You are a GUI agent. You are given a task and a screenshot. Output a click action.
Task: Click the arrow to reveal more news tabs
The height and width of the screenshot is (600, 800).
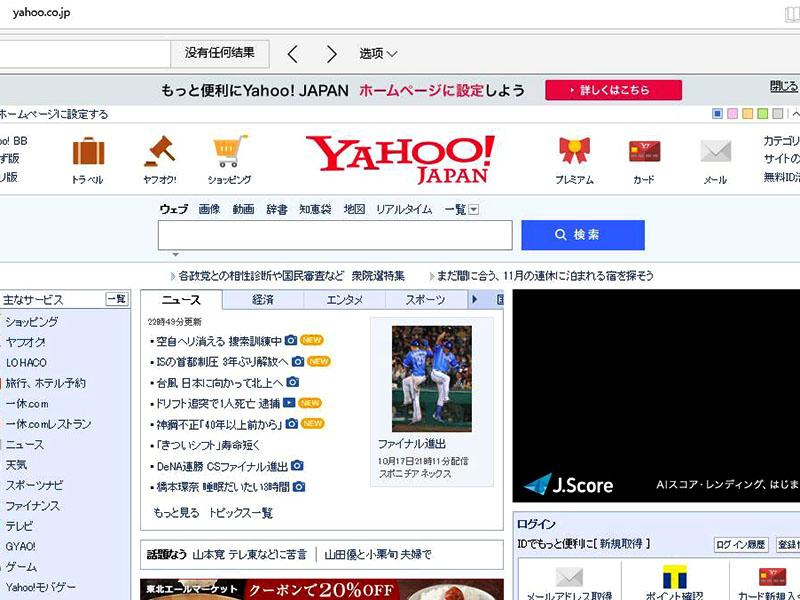[475, 298]
